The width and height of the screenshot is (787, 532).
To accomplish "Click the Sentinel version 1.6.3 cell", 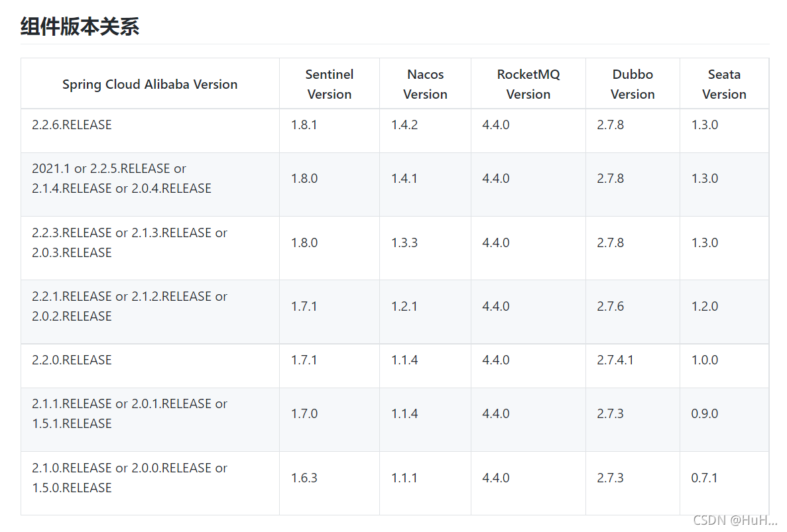I will pyautogui.click(x=304, y=477).
